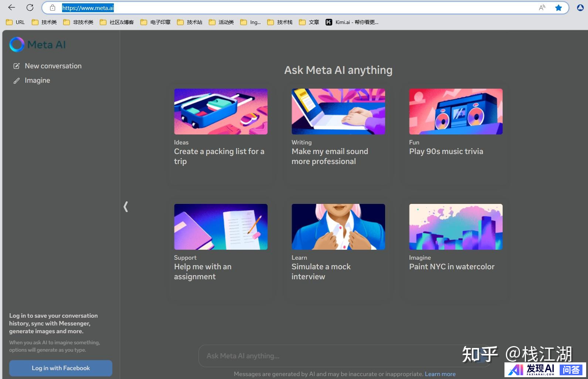Click the favorites star icon
The image size is (588, 379).
pyautogui.click(x=558, y=8)
